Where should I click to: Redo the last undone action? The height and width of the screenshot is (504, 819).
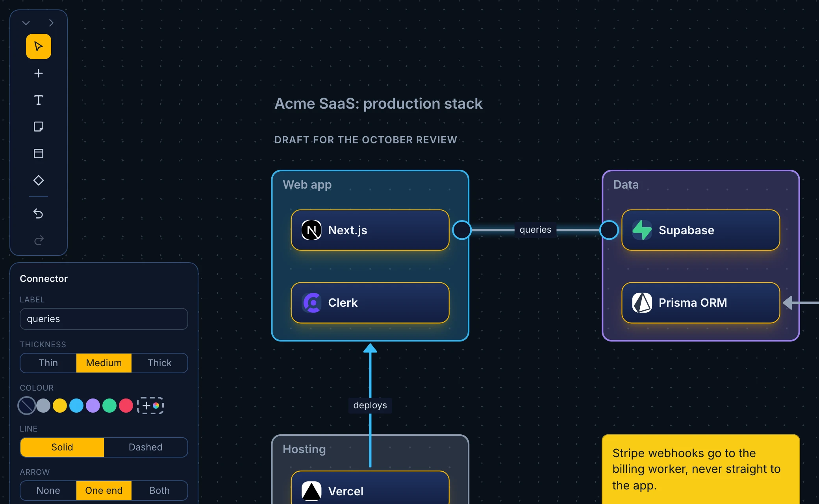pyautogui.click(x=39, y=240)
